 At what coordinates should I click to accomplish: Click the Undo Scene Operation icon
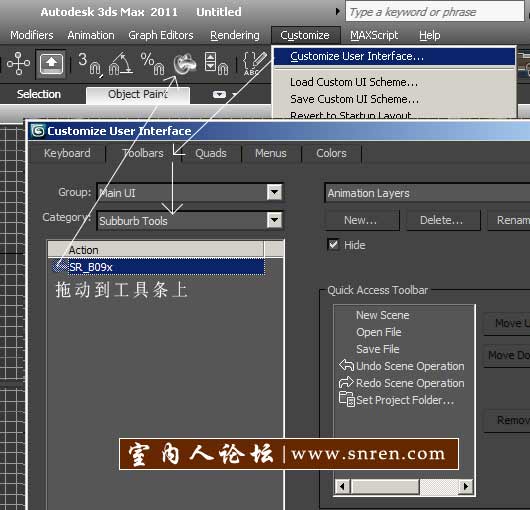[346, 365]
